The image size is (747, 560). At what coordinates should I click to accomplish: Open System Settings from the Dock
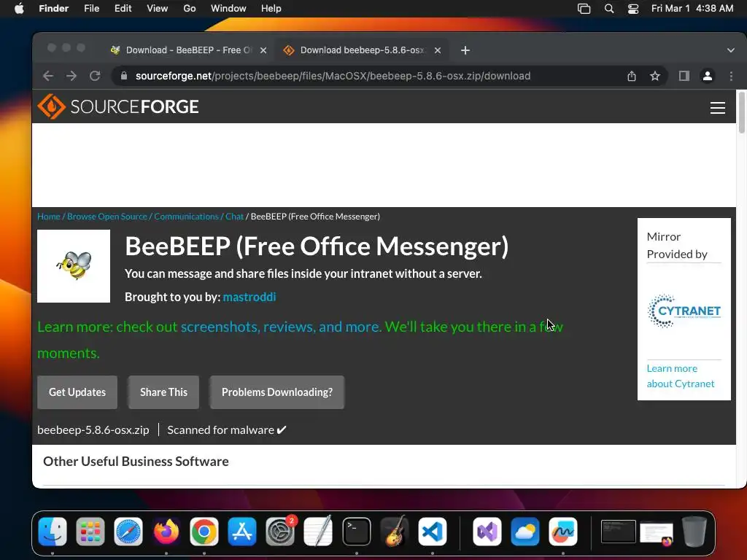(280, 531)
